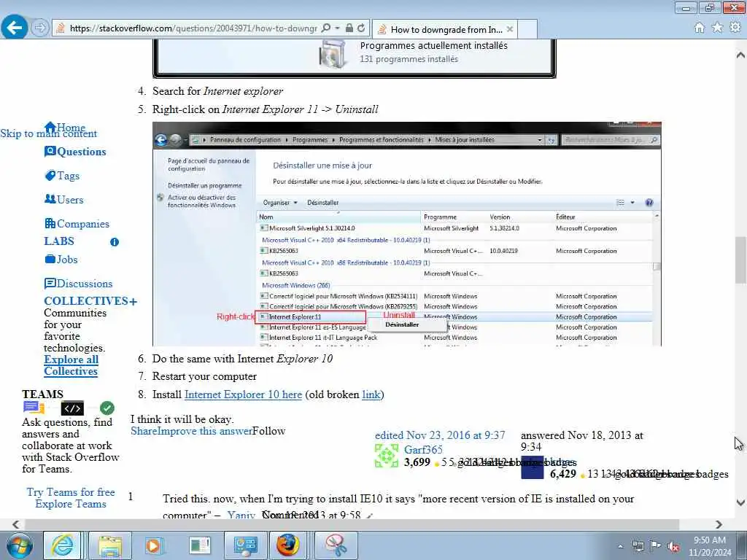Open the green spreadsheet-style app in taskbar

coord(200,545)
